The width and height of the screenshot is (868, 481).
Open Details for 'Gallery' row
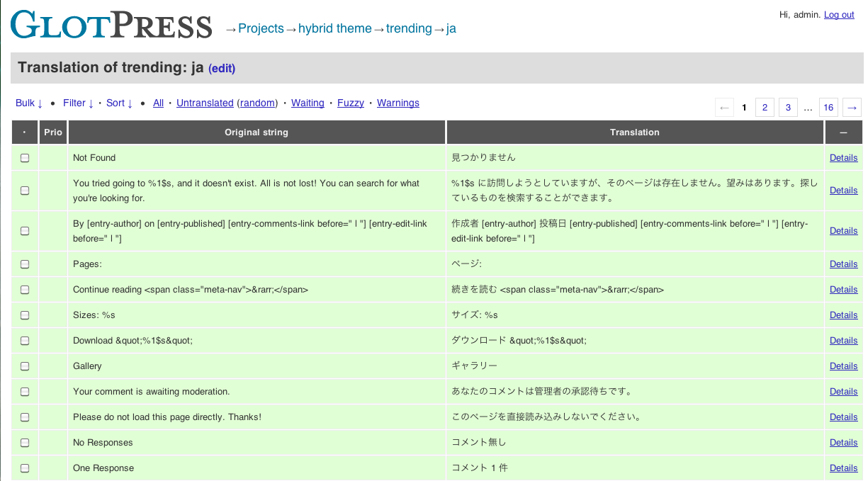click(844, 366)
